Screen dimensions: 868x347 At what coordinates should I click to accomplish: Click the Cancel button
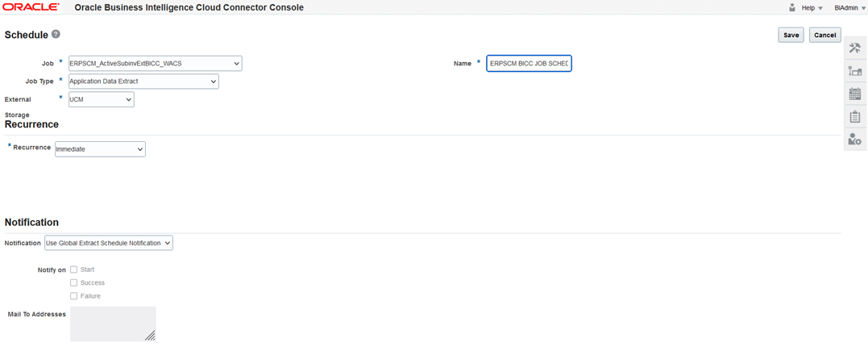point(824,35)
